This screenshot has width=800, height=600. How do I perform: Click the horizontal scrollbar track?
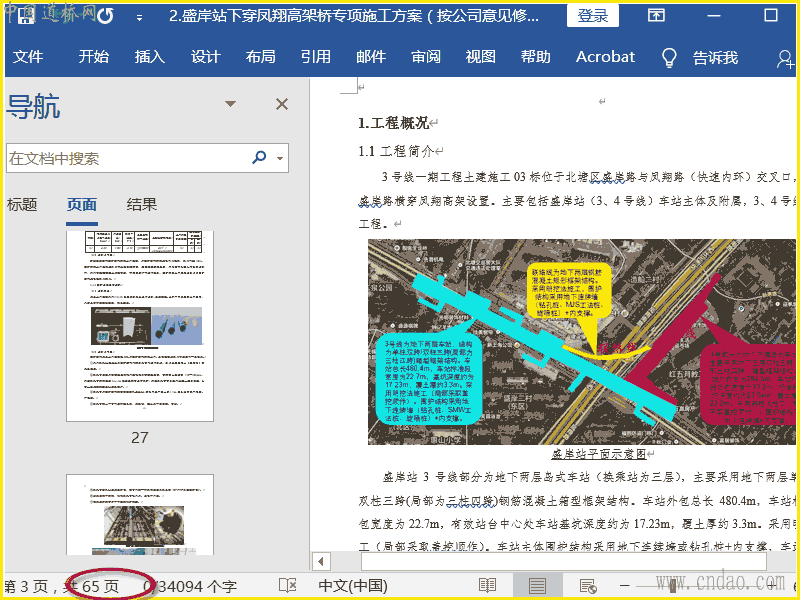click(563, 562)
